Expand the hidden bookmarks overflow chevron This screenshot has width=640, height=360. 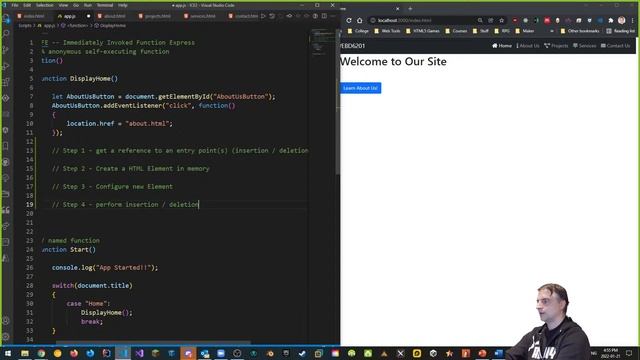point(552,31)
